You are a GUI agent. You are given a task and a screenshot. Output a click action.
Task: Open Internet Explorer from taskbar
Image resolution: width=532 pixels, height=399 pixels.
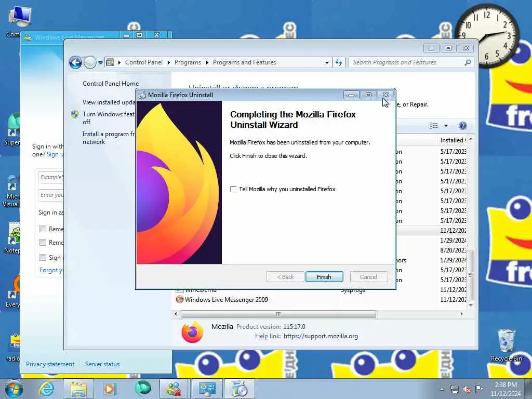46,389
